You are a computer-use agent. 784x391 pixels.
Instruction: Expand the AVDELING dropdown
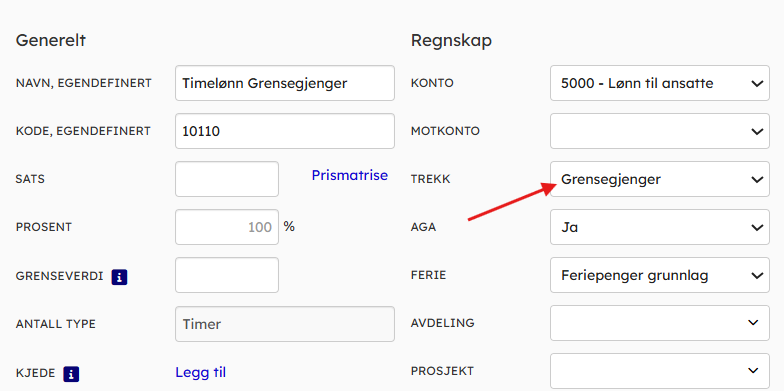point(660,323)
